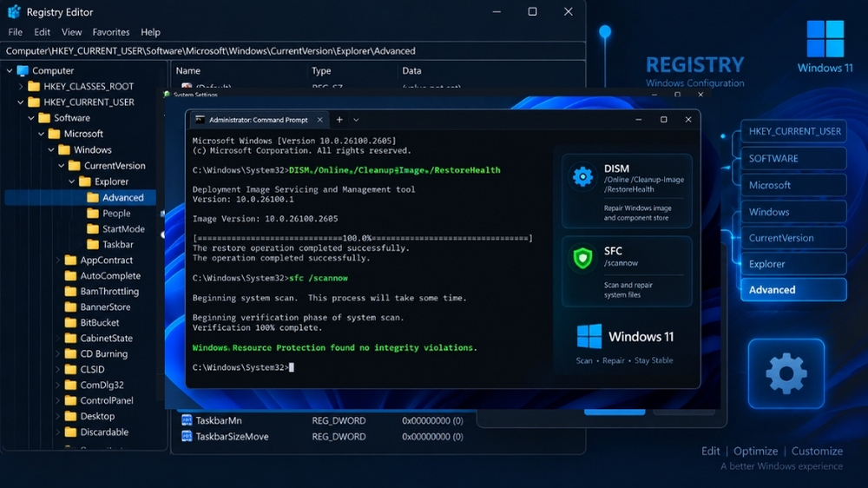Open the Help menu

(150, 32)
